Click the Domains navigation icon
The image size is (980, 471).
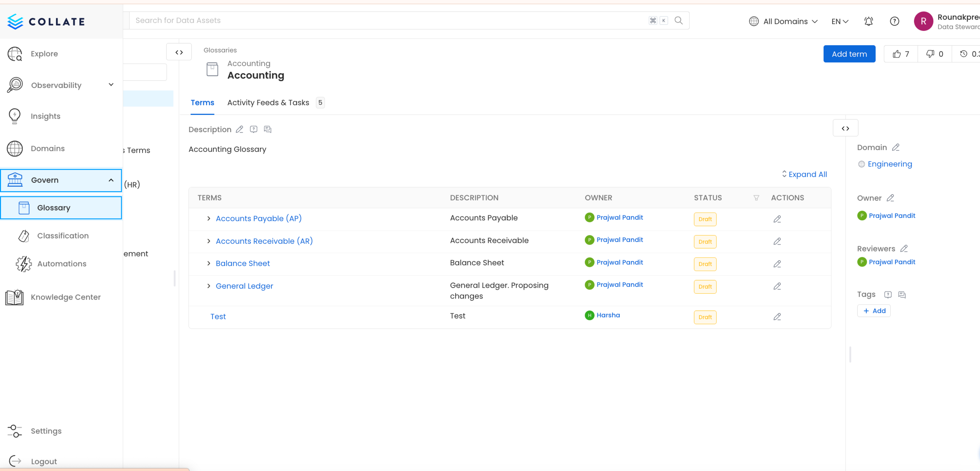tap(15, 148)
